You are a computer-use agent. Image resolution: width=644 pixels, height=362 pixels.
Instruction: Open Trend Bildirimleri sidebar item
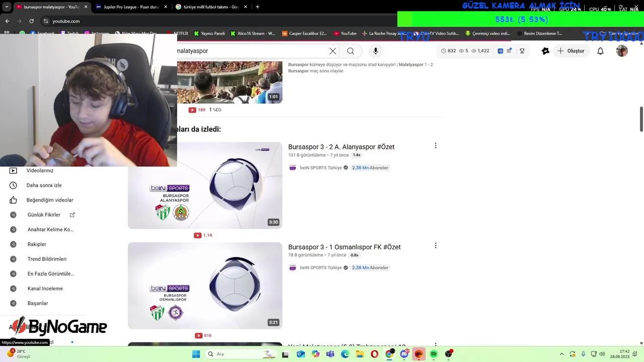[47, 259]
